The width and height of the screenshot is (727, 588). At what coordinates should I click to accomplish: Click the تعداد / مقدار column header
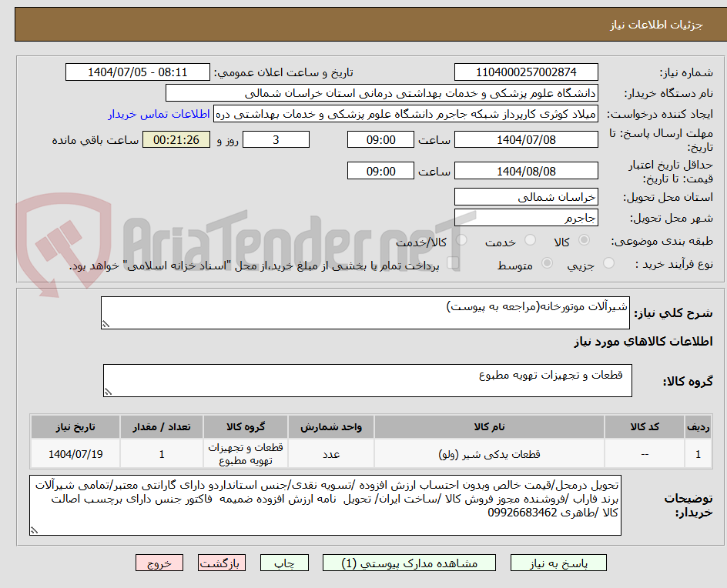pos(162,426)
